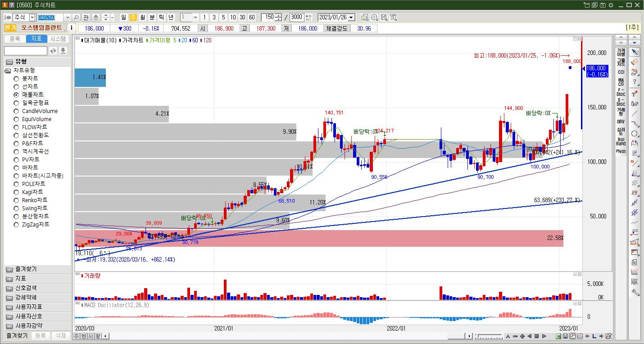
Task: Increase bar count 150 with spinner
Action: [279, 15]
